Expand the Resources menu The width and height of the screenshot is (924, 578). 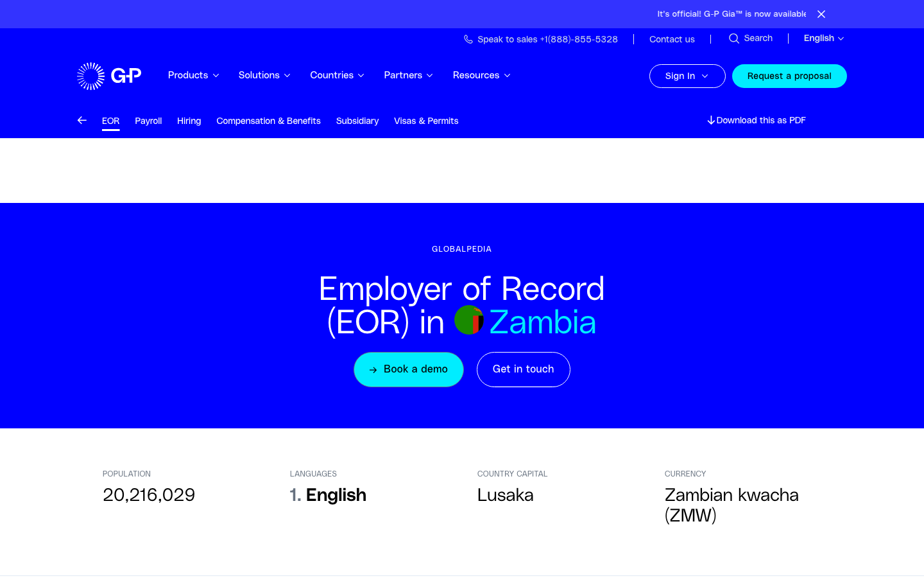(x=482, y=75)
